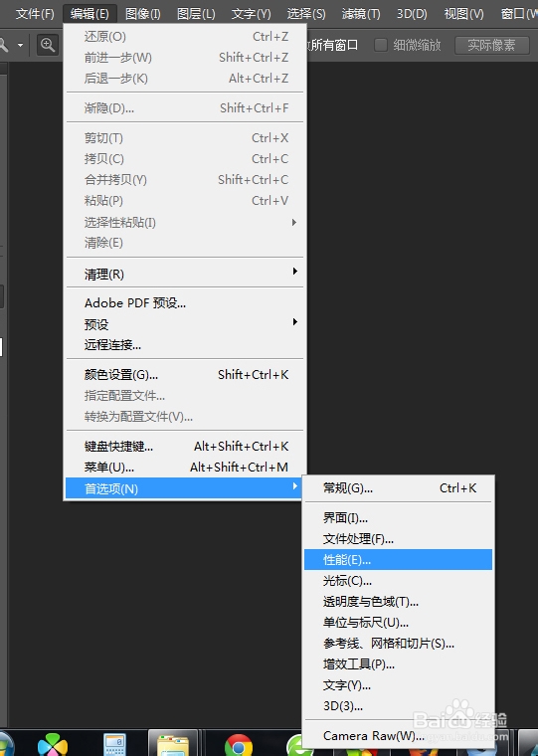Choose 清除(E) menu entry
This screenshot has width=538, height=756.
coord(185,243)
